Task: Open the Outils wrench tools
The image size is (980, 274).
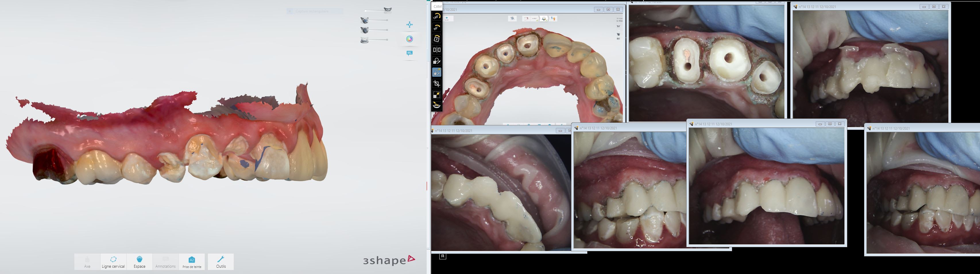Action: coord(221,262)
